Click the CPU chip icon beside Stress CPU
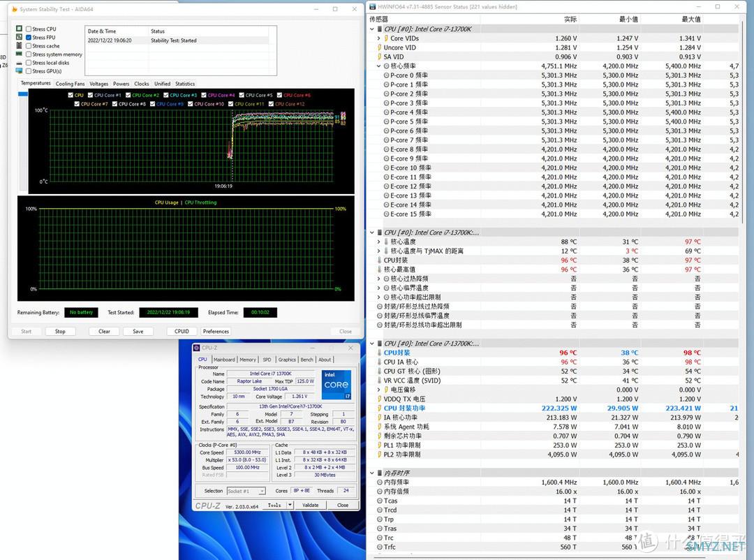The image size is (754, 560). point(20,29)
